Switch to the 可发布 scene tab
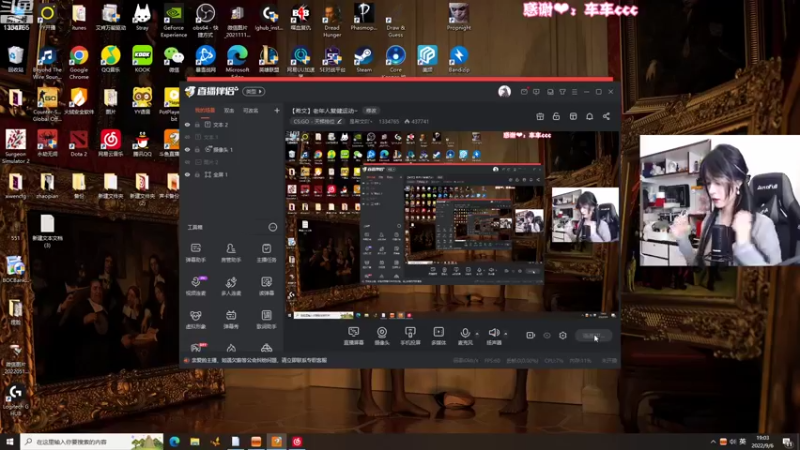This screenshot has height=450, width=800. [251, 110]
